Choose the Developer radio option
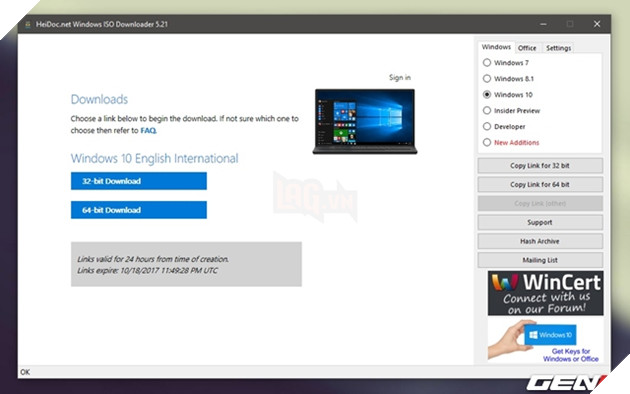This screenshot has width=630, height=394. pos(487,127)
